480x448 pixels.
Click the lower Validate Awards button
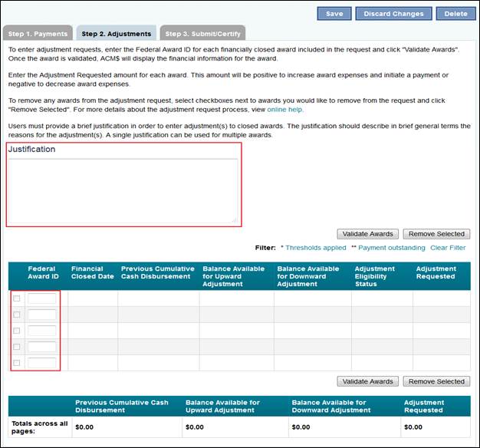click(x=367, y=381)
